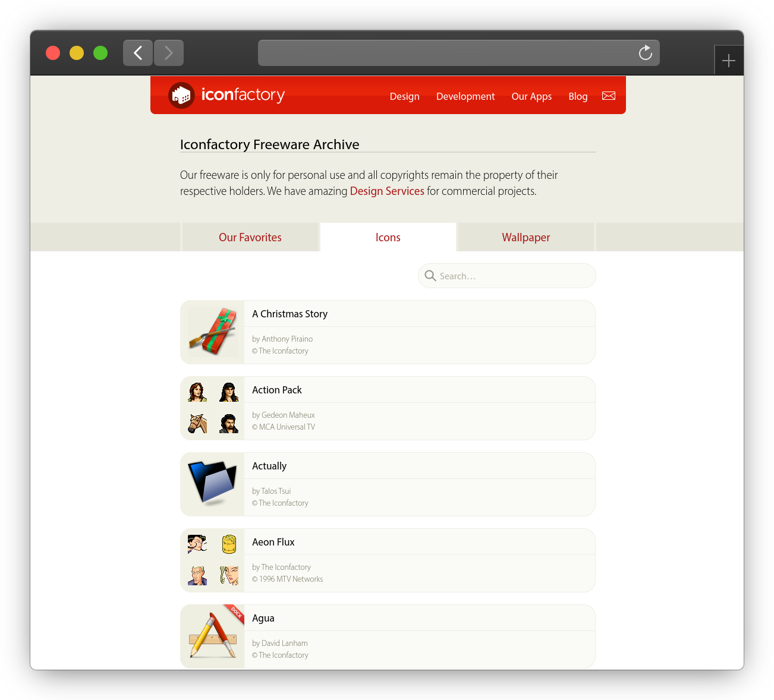Focus the Search input field

[507, 276]
